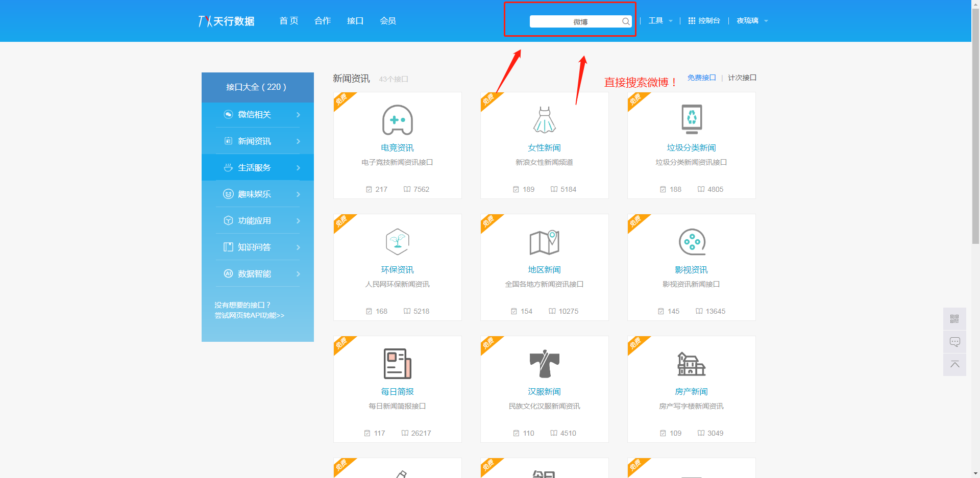Click the 女性新闻 dress icon

pos(544,120)
